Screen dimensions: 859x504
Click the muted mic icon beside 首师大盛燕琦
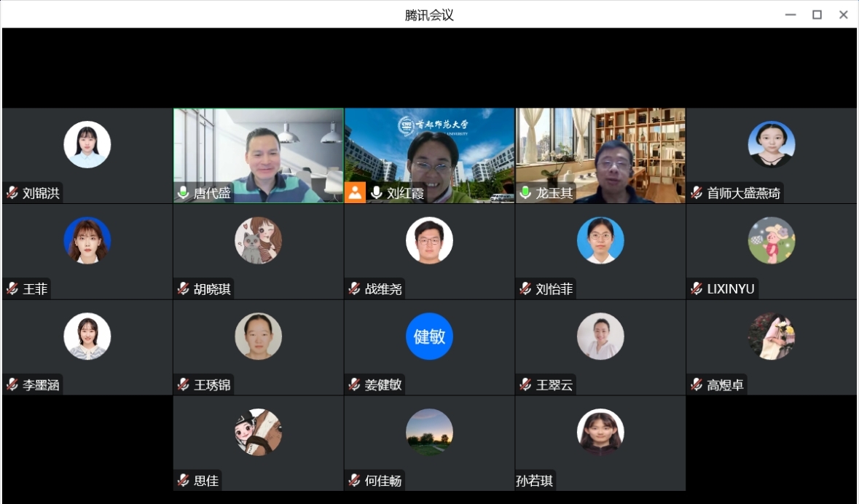tap(697, 193)
